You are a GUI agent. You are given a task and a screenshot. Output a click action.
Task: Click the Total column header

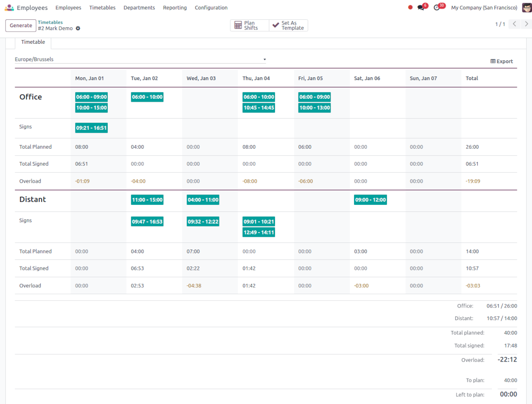point(472,78)
